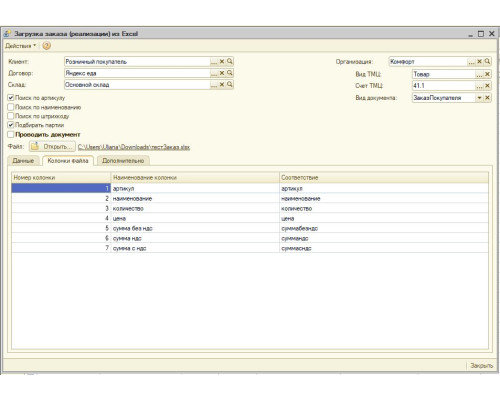Screen dimensions: 500x400
Task: Open Склад record with magnifier icon
Action: pyautogui.click(x=230, y=85)
